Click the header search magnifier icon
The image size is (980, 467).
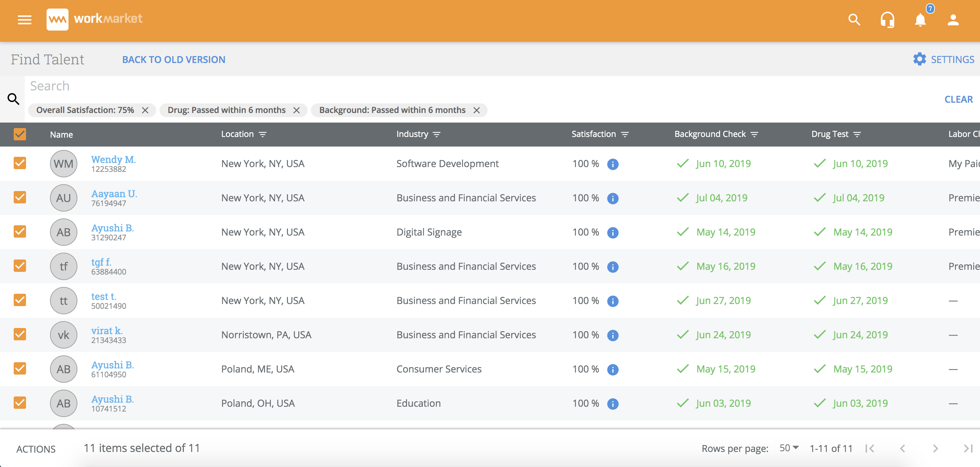(854, 20)
